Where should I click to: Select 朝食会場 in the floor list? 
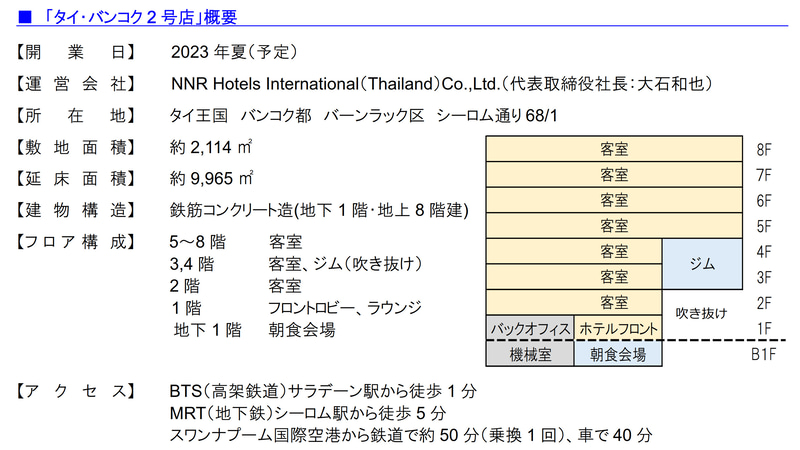pos(302,330)
